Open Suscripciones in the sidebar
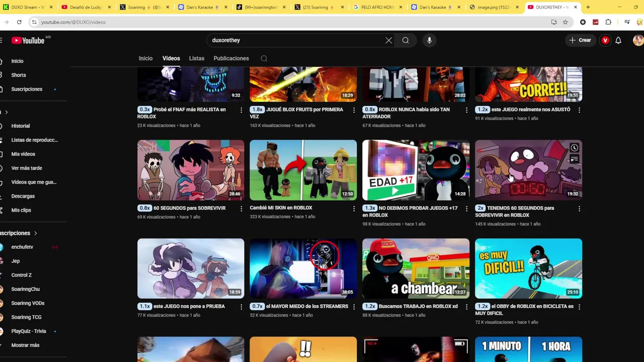 27,89
